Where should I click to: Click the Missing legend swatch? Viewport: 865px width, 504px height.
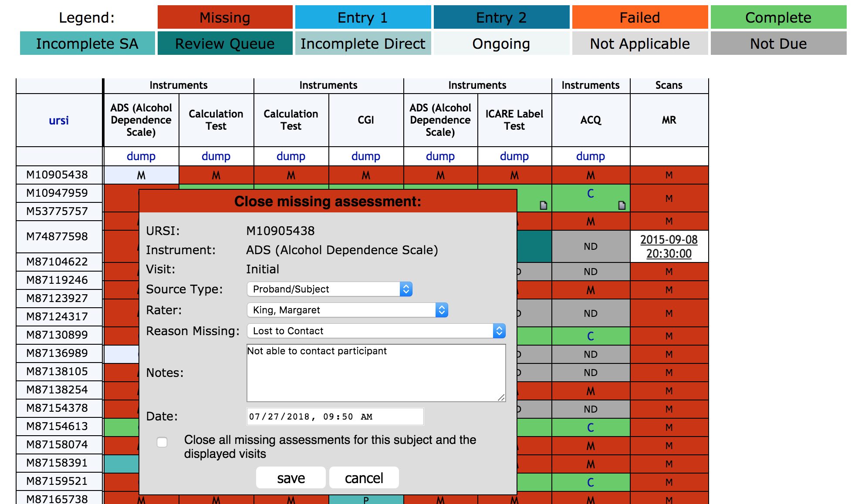[225, 17]
